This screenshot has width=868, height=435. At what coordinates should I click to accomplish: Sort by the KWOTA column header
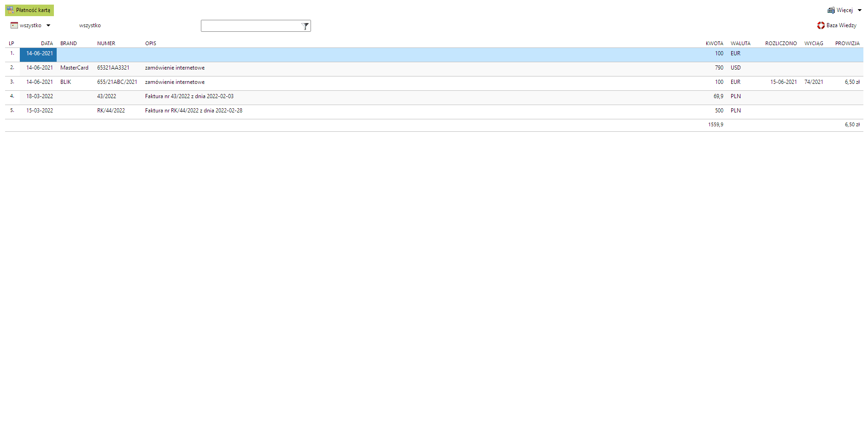pos(714,43)
